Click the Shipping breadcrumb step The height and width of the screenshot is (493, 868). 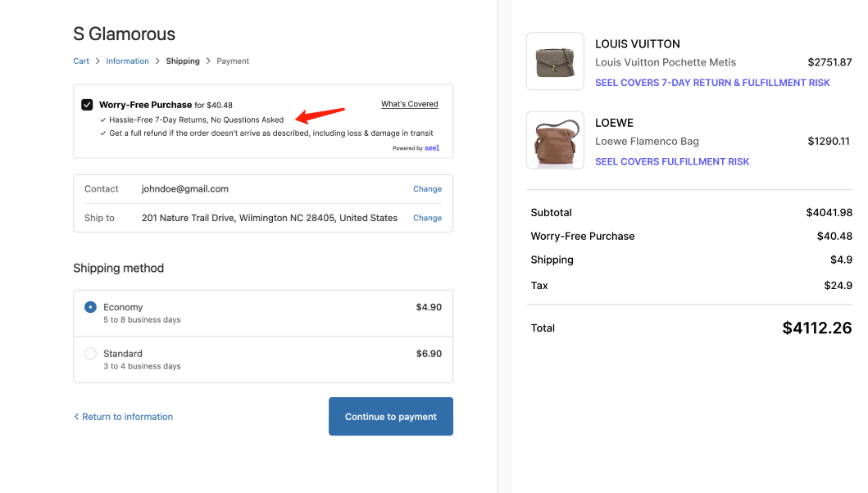[x=183, y=61]
